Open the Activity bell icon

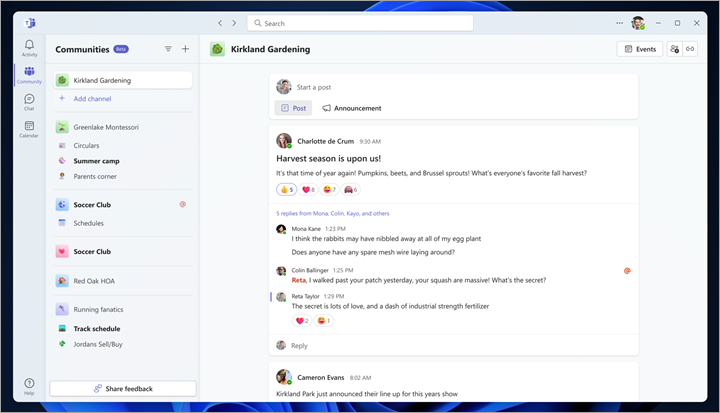[29, 48]
